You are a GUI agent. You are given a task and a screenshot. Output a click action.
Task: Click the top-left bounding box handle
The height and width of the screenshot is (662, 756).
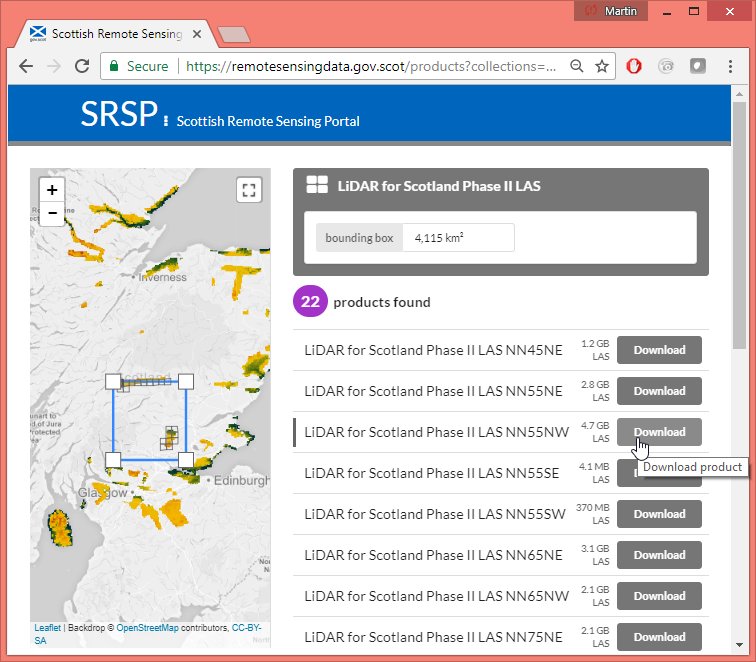[113, 381]
